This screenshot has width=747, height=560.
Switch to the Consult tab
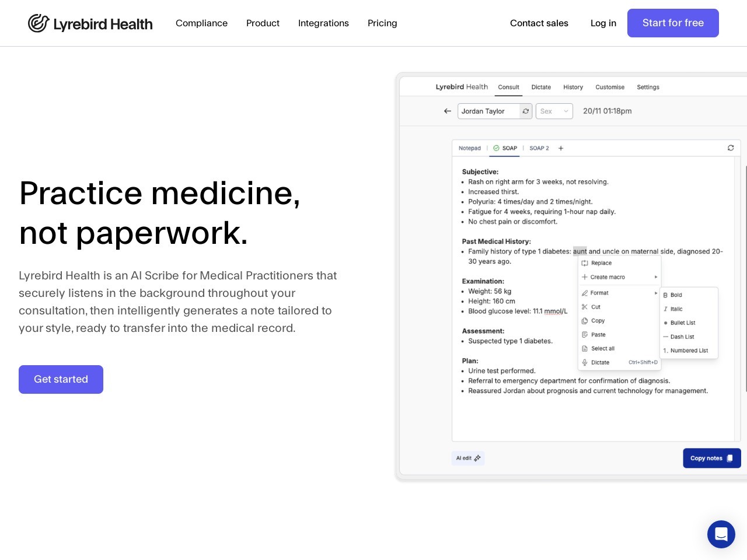click(508, 87)
